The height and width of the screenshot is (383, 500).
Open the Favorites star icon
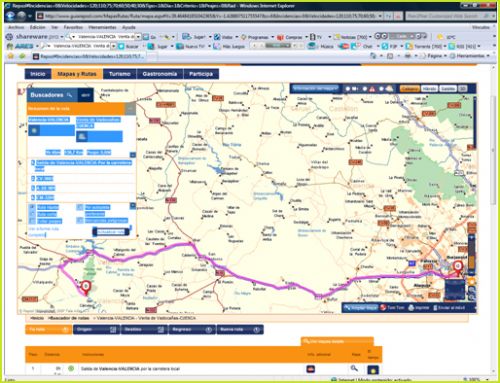coord(11,56)
